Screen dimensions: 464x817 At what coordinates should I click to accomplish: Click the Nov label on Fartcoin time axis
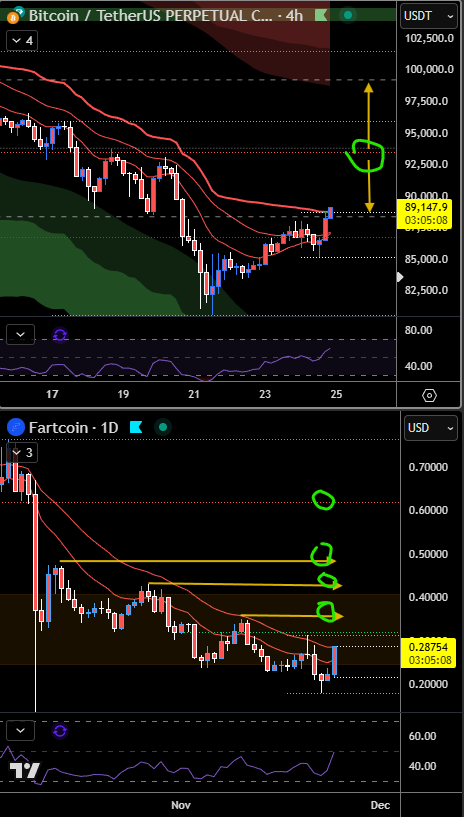click(x=181, y=805)
